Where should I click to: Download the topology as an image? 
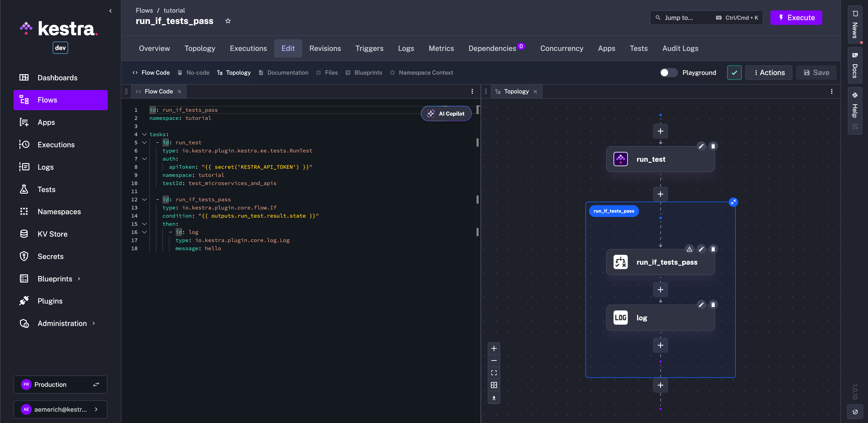(x=494, y=398)
